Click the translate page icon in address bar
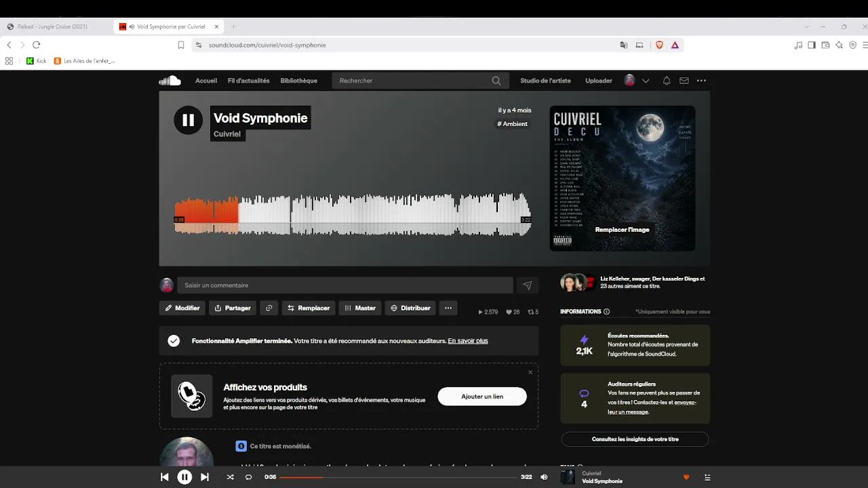Image resolution: width=868 pixels, height=488 pixels. pyautogui.click(x=624, y=45)
